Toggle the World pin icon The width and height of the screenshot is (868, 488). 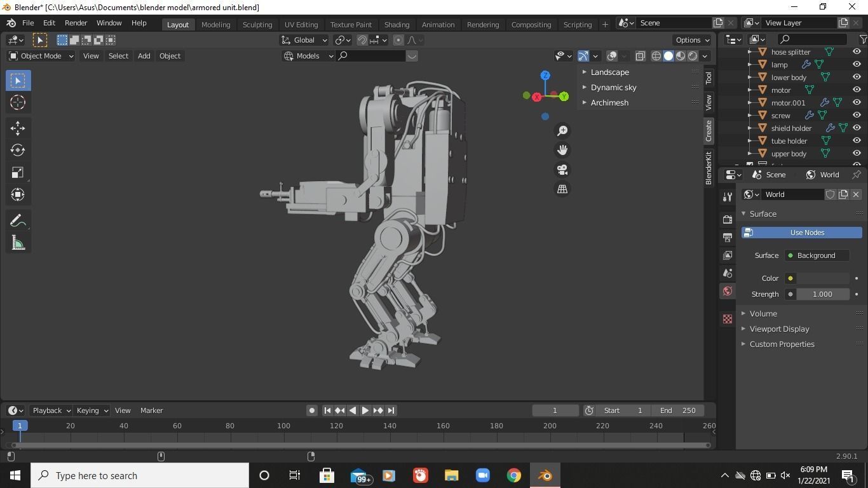click(x=857, y=175)
